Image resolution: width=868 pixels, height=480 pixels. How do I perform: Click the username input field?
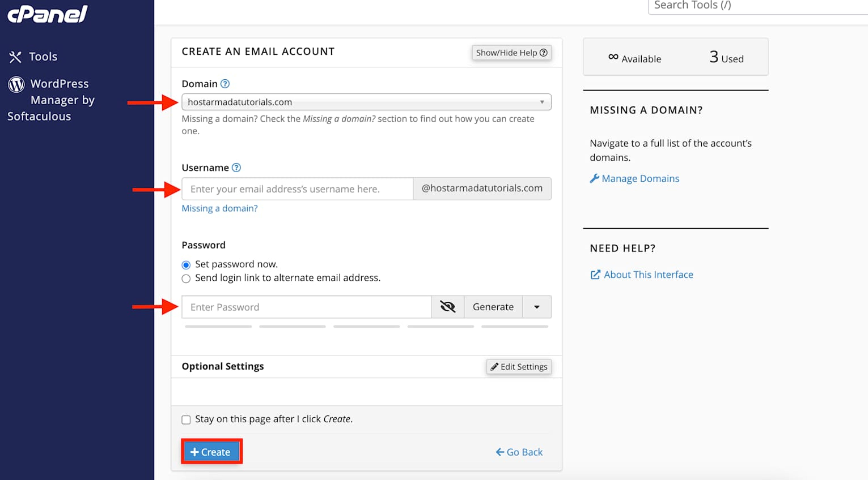297,189
